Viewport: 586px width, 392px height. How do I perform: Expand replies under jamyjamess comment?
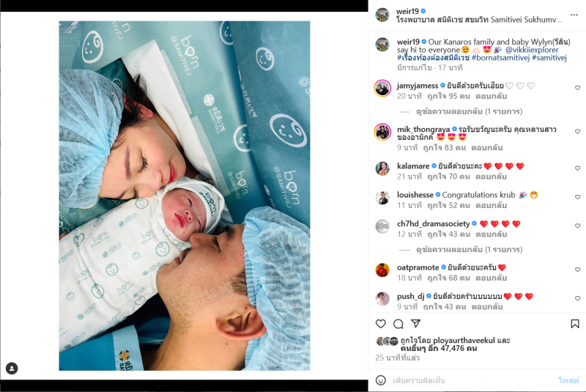(469, 111)
